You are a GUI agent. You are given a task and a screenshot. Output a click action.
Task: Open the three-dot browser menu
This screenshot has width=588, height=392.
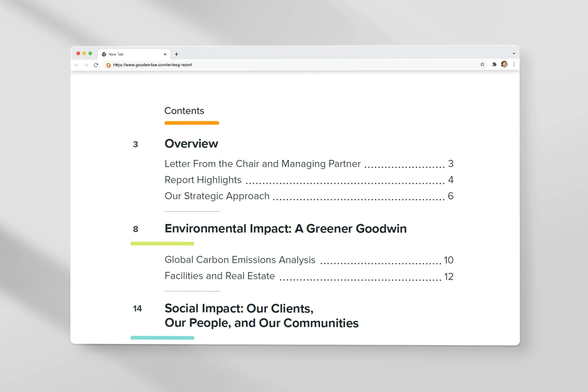tap(514, 64)
